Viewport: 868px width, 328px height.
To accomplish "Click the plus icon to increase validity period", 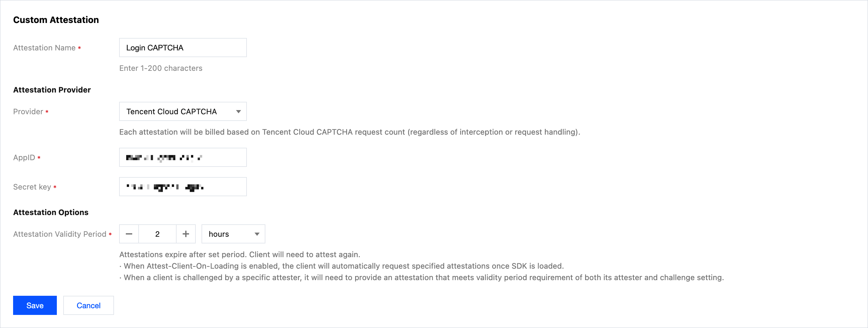I will click(186, 234).
